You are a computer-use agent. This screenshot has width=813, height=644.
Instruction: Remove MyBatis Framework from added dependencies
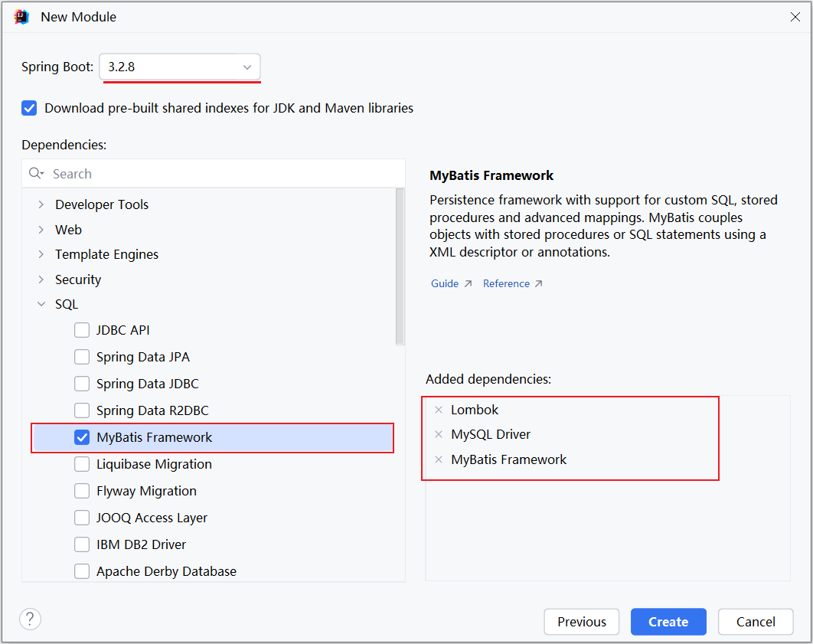tap(438, 459)
